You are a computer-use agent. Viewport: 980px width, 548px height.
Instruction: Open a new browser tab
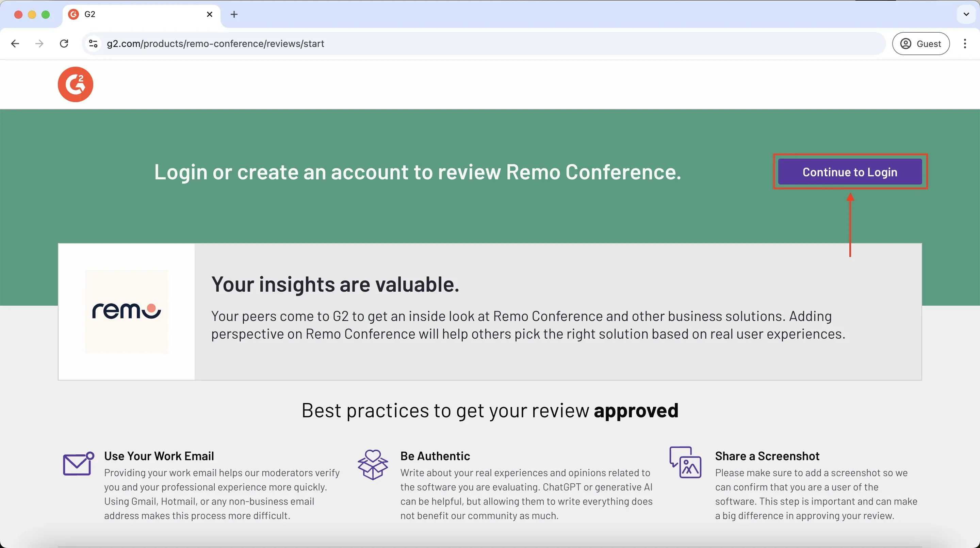(x=234, y=14)
